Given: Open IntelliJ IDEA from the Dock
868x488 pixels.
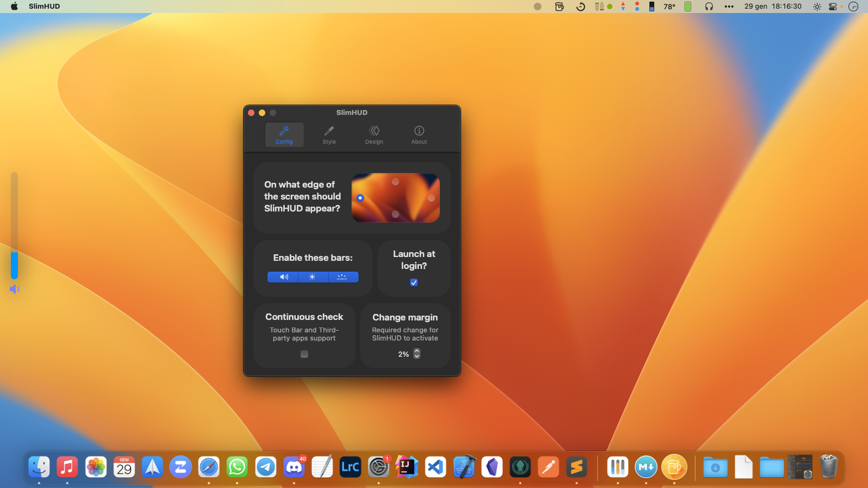Looking at the screenshot, I should (407, 467).
